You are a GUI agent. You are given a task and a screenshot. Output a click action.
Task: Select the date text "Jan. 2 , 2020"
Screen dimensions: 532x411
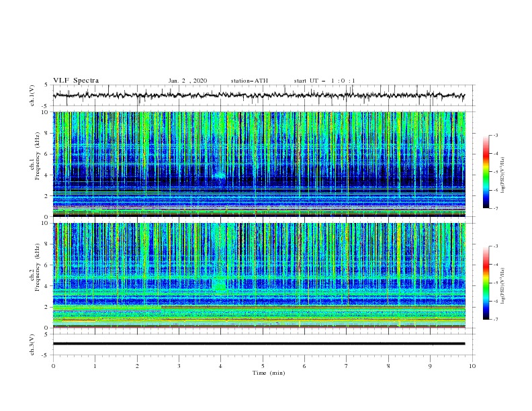pyautogui.click(x=187, y=81)
